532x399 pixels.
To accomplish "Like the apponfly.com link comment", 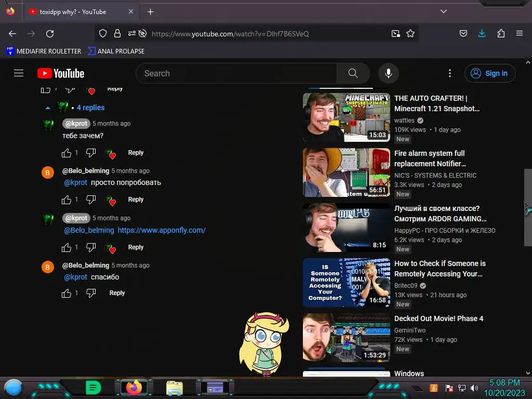I will coord(66,248).
